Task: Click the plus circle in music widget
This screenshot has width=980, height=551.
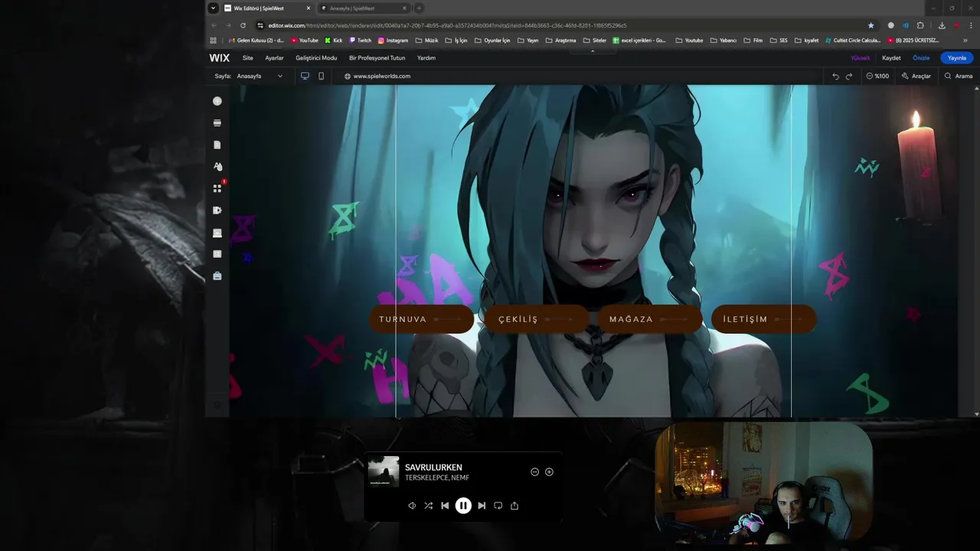Action: 549,472
